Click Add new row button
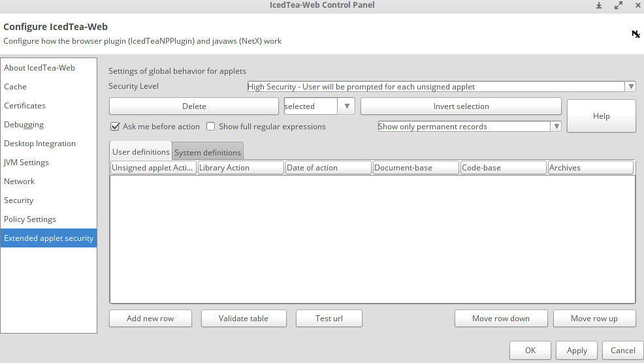Image resolution: width=644 pixels, height=363 pixels. point(150,319)
